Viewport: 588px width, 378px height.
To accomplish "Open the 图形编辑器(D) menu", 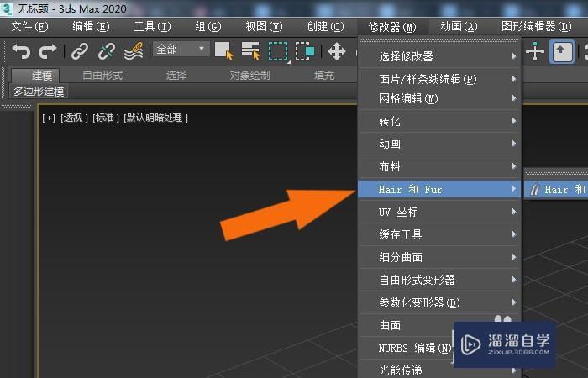I will 537,27.
